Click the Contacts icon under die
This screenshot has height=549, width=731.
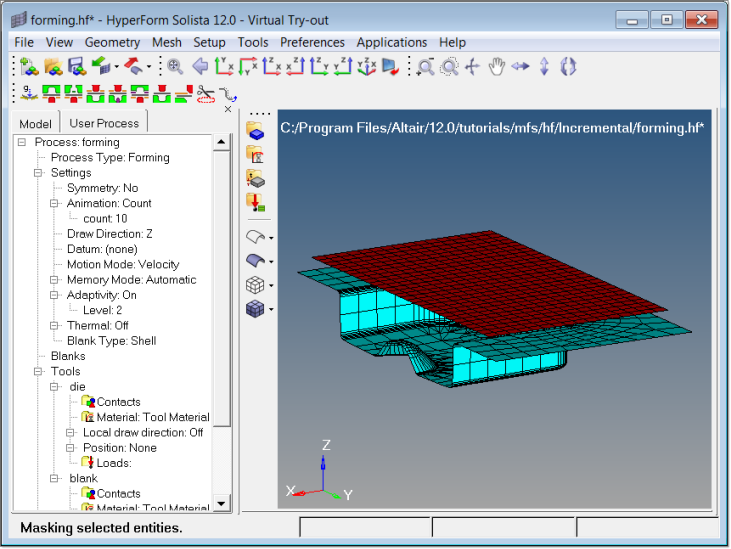tap(118, 402)
